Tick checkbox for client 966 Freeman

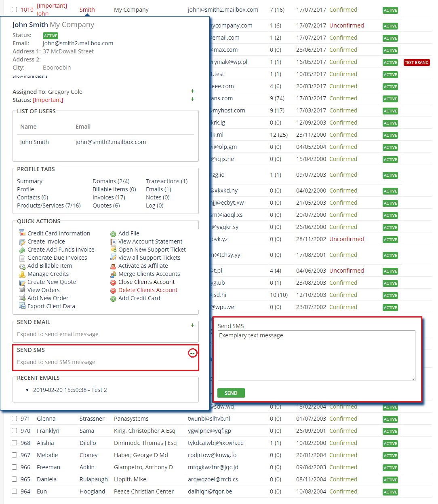14,467
